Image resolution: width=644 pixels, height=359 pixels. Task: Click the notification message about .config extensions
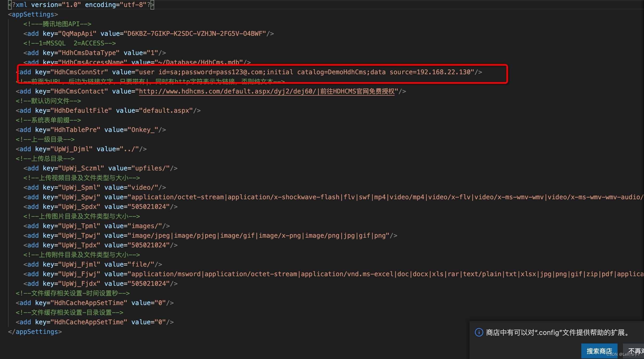[x=558, y=333]
